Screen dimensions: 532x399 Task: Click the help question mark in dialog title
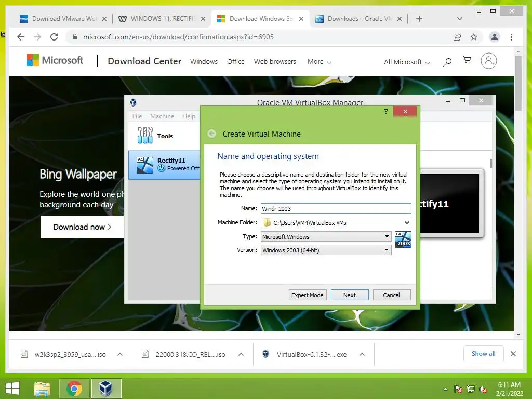(386, 111)
